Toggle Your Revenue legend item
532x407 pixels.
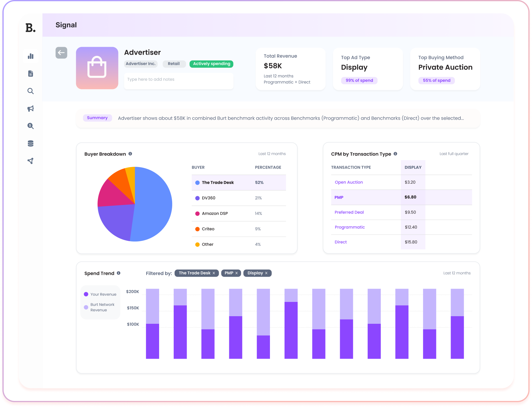(100, 294)
